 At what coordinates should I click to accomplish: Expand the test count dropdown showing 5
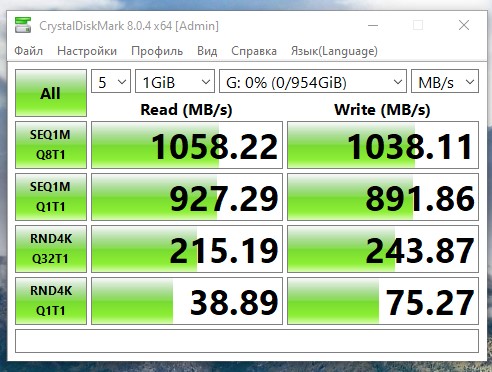tap(111, 81)
